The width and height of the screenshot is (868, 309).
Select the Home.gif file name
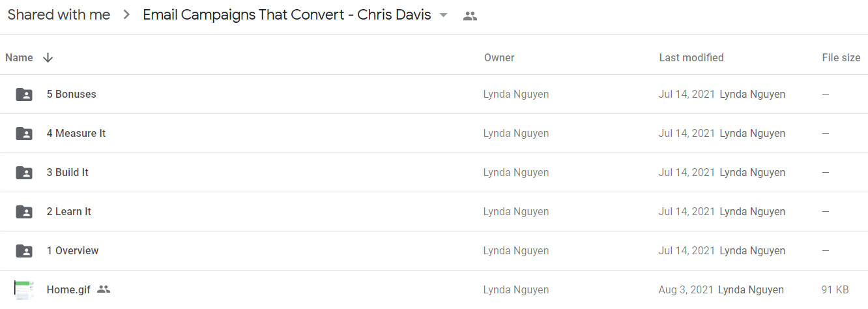coord(68,289)
